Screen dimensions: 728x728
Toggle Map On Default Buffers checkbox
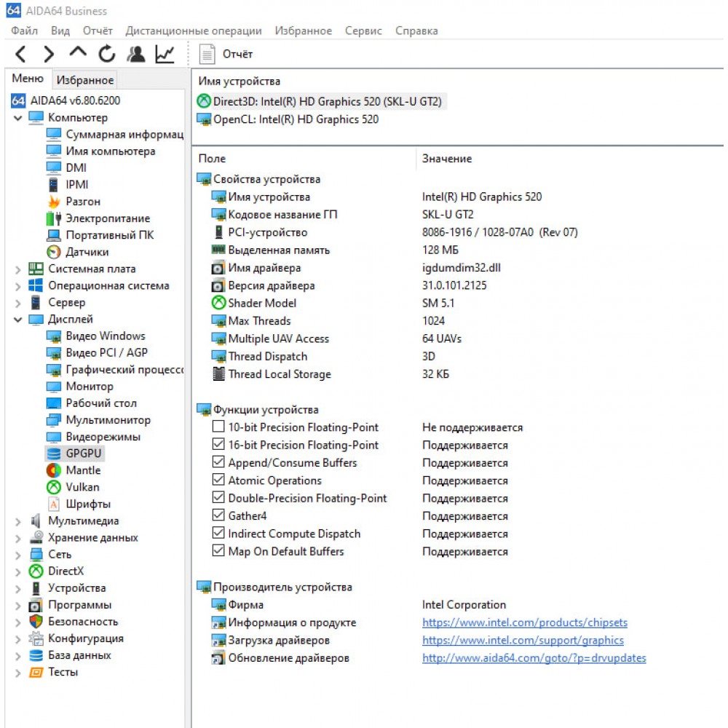[x=218, y=550]
